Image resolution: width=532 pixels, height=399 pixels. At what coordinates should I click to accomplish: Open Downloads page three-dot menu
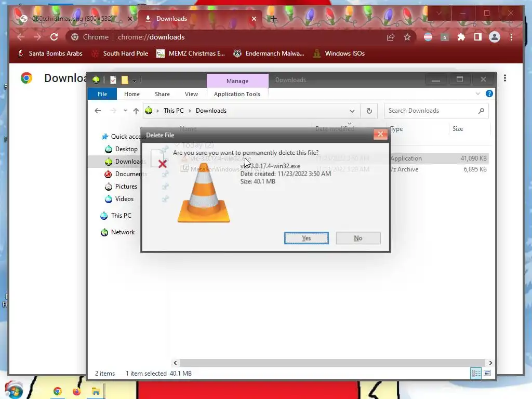click(x=505, y=78)
